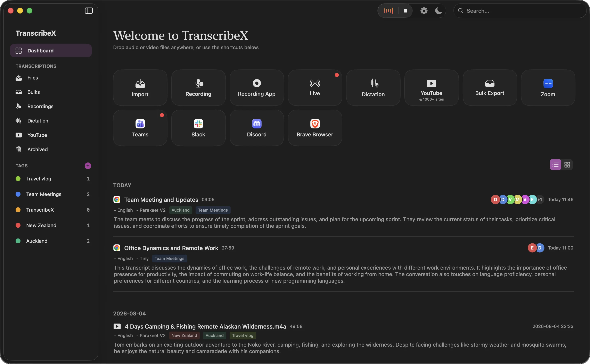The image size is (590, 364).
Task: Click the orange TranscribeX color dot
Action: point(18,210)
